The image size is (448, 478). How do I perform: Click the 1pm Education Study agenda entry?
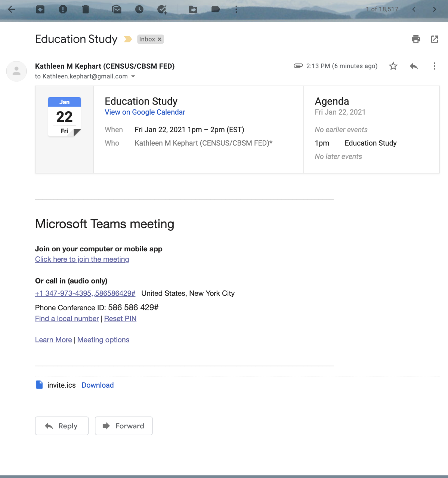point(356,143)
